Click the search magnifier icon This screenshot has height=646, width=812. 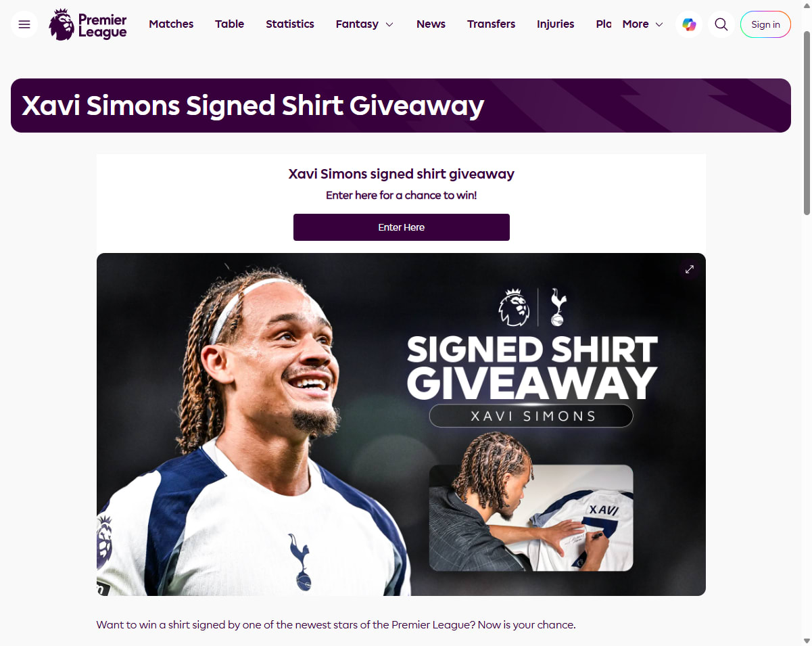tap(721, 24)
